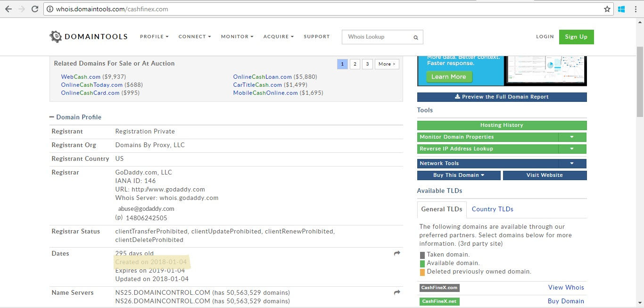Click the share arrow in the Dates row
The width and height of the screenshot is (644, 308).
pos(397,254)
